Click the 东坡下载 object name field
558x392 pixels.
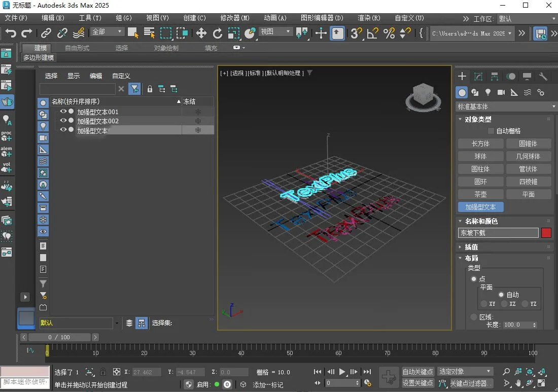point(498,233)
